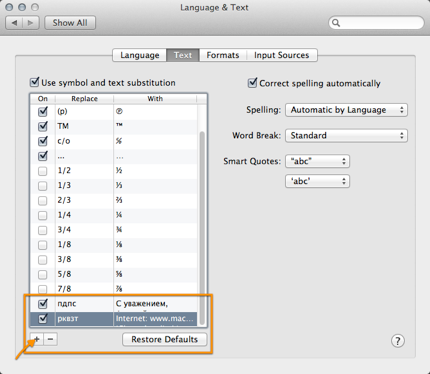
Task: Enable the 3/4 fraction substitution checkbox
Action: (43, 230)
